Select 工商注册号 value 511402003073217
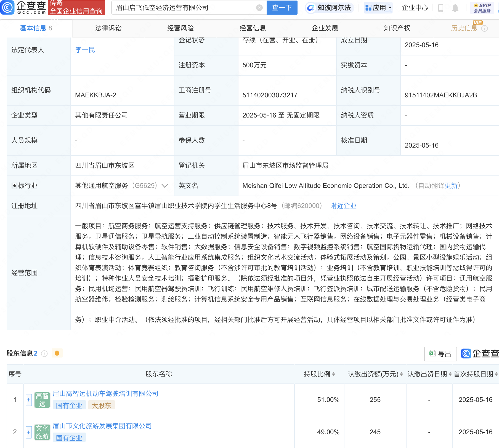This screenshot has height=448, width=499. point(270,95)
